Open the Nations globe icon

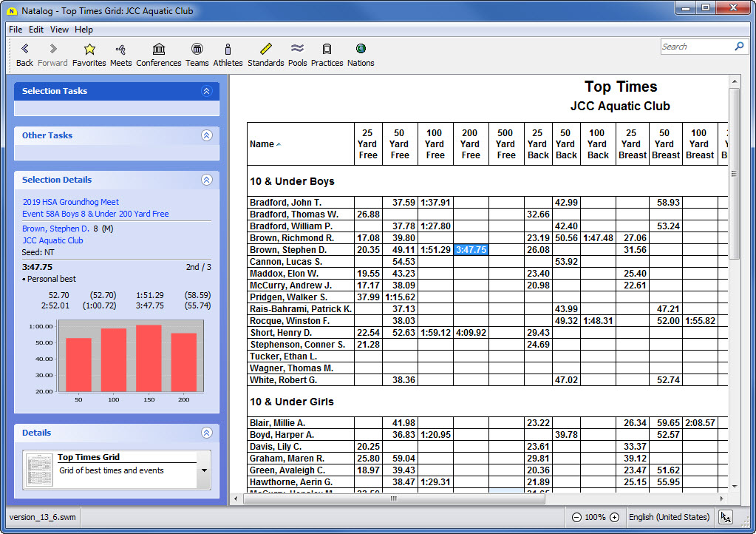pos(361,50)
